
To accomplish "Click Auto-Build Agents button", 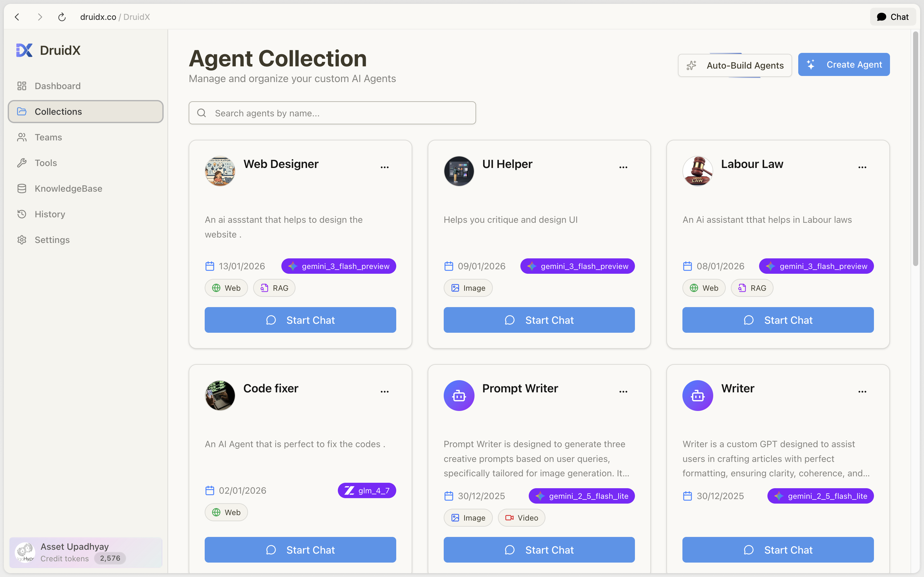I will tap(735, 65).
